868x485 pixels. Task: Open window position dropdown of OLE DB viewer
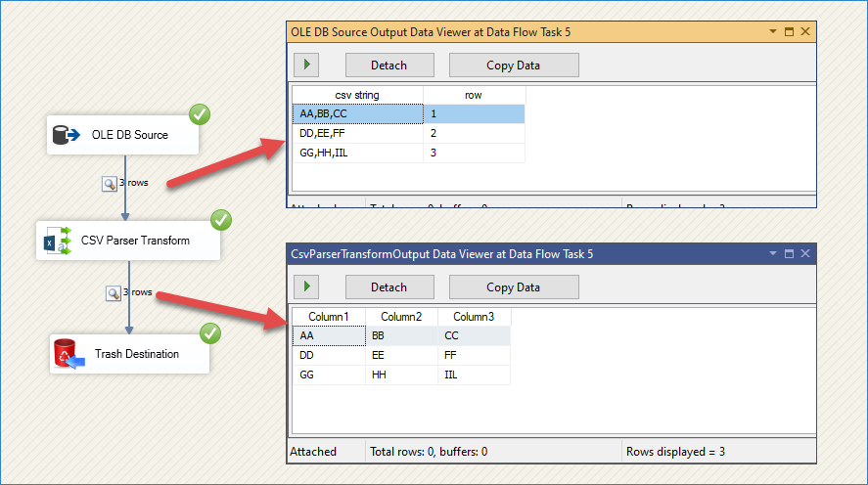(772, 32)
